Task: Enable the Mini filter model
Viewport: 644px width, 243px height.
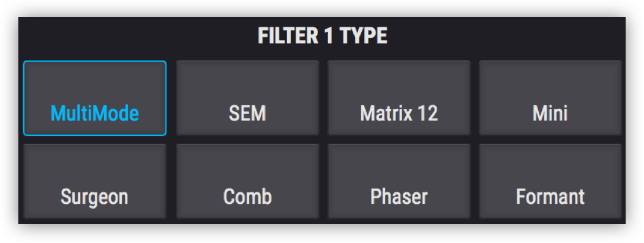Action: [550, 98]
